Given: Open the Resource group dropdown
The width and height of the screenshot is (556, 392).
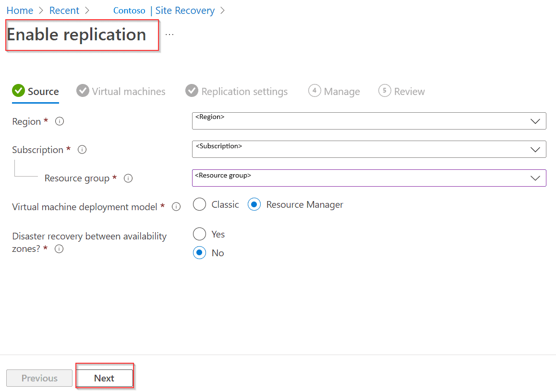Looking at the screenshot, I should 369,178.
